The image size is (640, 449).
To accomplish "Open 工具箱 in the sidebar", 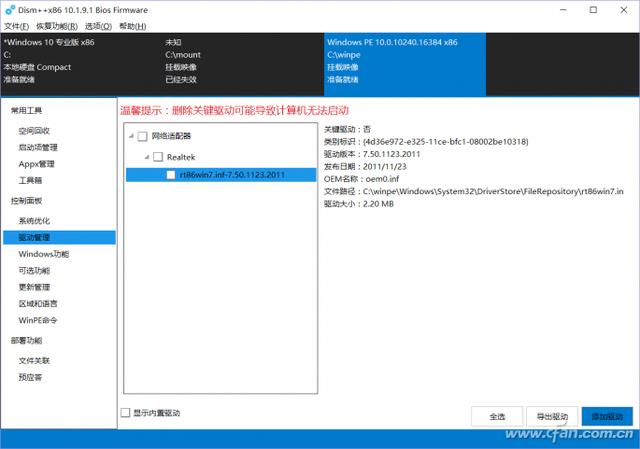I will (x=30, y=180).
